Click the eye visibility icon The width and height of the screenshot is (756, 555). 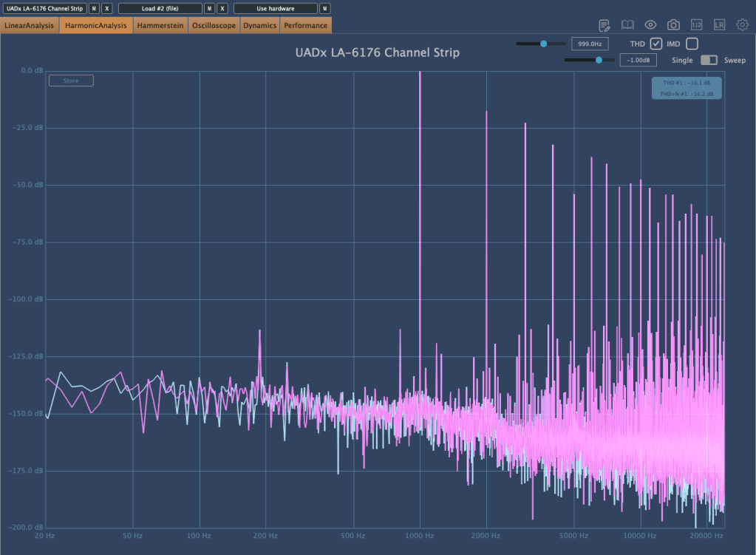point(650,25)
